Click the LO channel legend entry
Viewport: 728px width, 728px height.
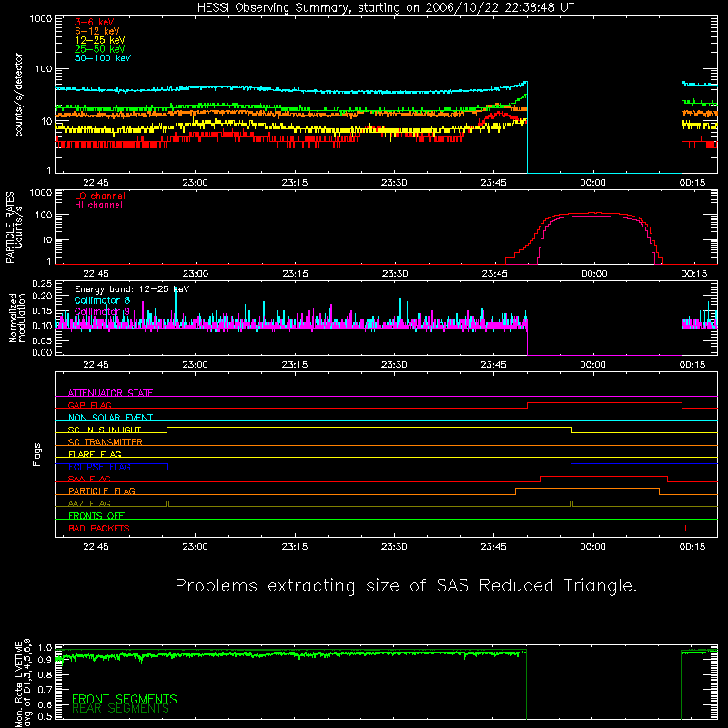point(100,196)
